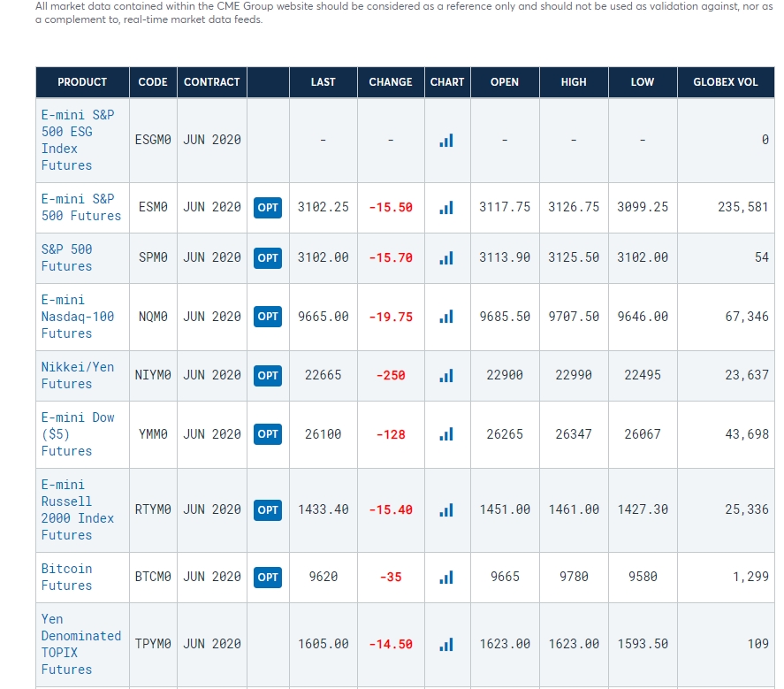Viewport: 784px width, 689px height.
Task: Open E-mini Russell 2000 Index Futures link
Action: tap(78, 509)
